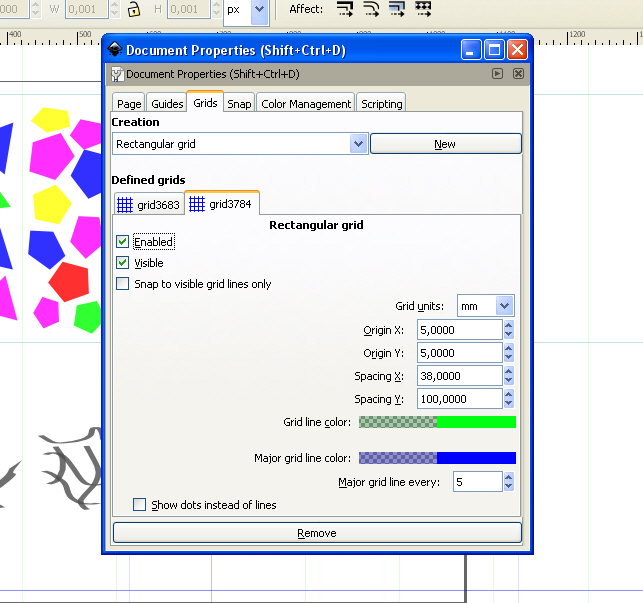
Task: Click the Spacing X field showing 38,0000
Action: 460,376
